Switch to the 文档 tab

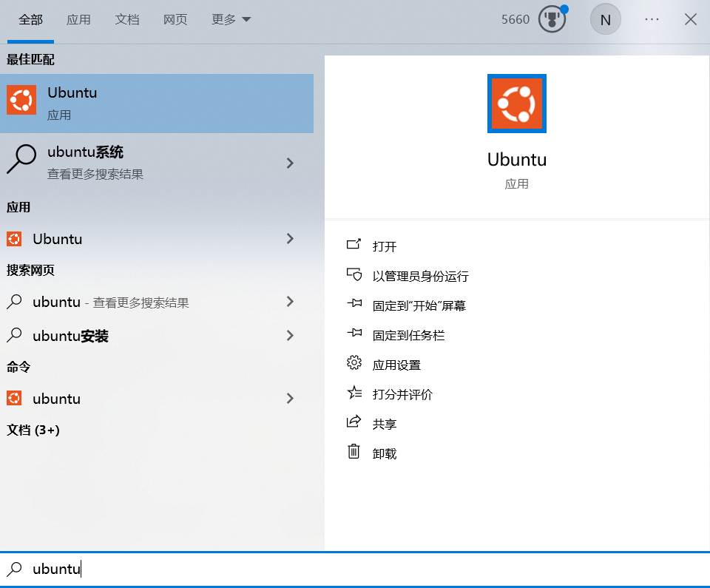[126, 20]
